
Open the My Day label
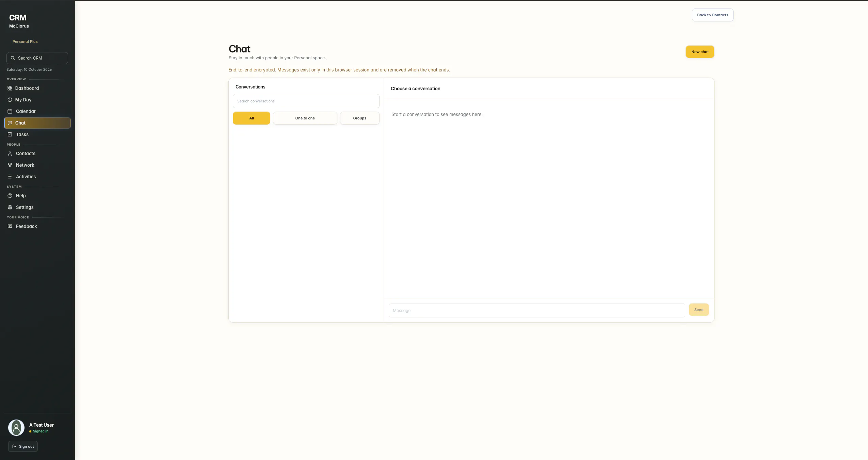pyautogui.click(x=23, y=100)
